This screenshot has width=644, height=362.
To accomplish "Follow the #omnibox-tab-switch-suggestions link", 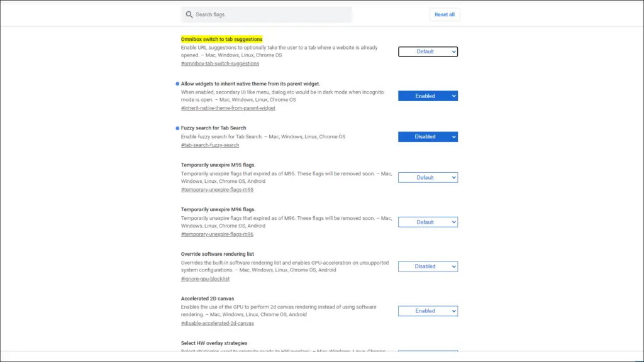I will [219, 63].
